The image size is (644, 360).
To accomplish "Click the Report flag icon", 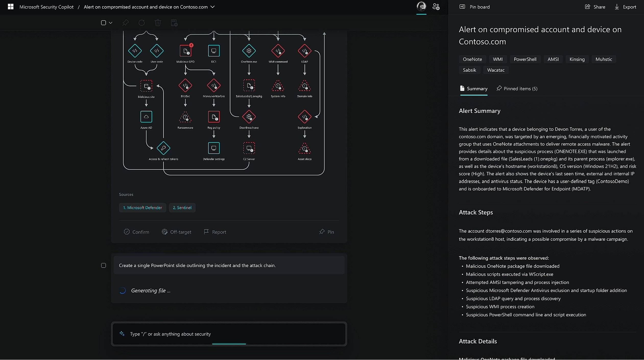I will (206, 231).
